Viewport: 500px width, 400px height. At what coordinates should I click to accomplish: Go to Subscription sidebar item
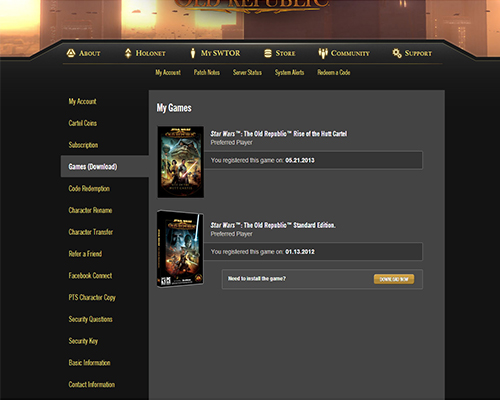(83, 145)
